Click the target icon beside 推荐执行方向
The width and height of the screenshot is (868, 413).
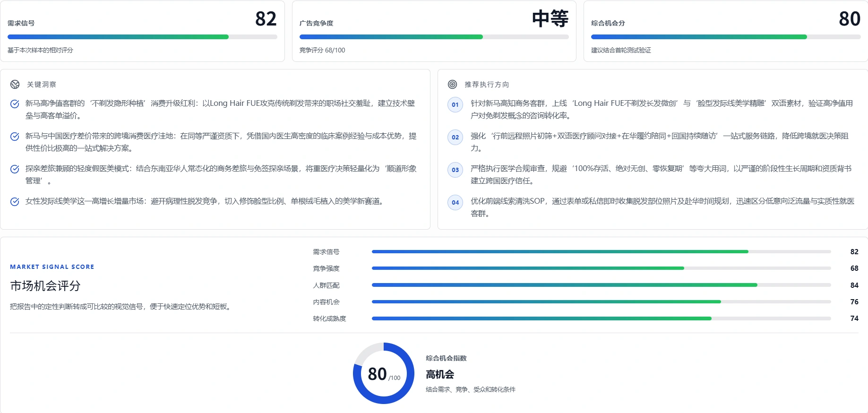click(453, 85)
